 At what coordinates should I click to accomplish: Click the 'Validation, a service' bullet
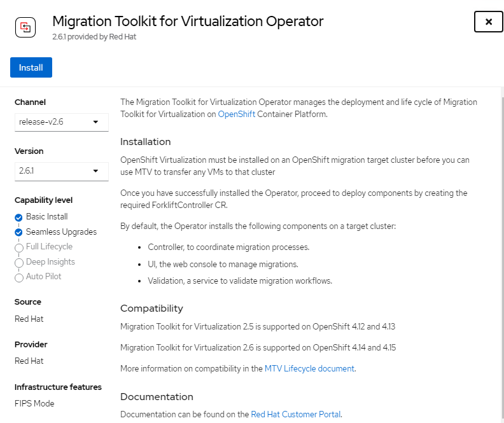pyautogui.click(x=240, y=281)
